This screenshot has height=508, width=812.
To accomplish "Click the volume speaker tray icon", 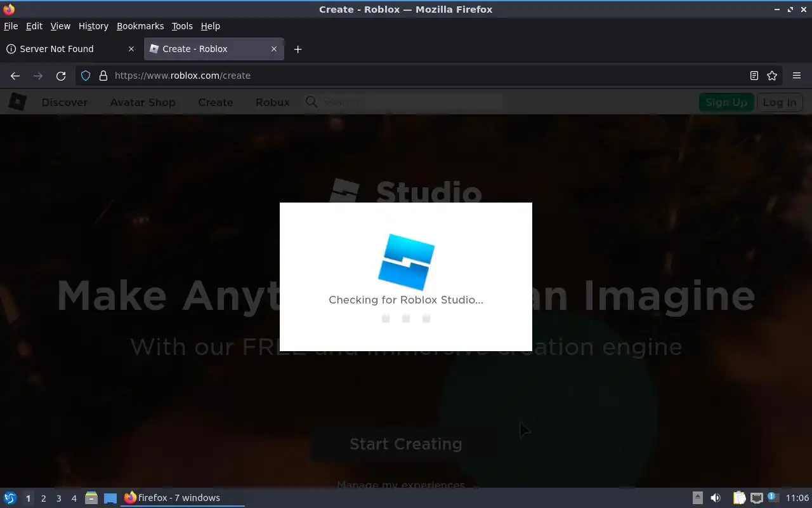I will [x=716, y=498].
